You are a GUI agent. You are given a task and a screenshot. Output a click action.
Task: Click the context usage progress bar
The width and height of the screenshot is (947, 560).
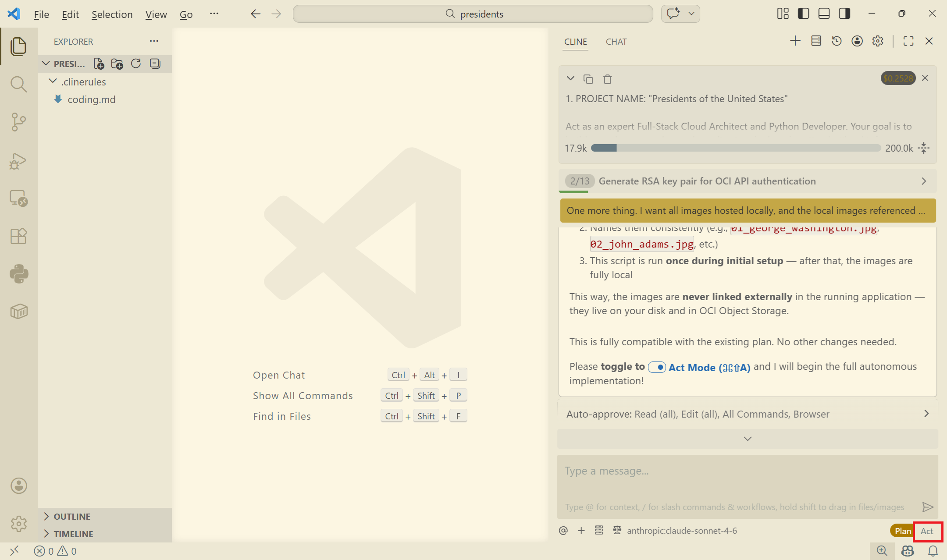[x=736, y=148]
